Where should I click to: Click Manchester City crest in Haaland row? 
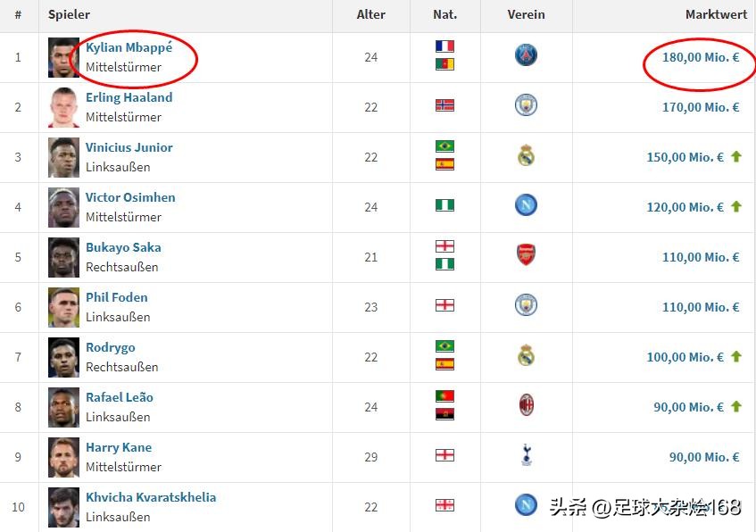point(526,106)
